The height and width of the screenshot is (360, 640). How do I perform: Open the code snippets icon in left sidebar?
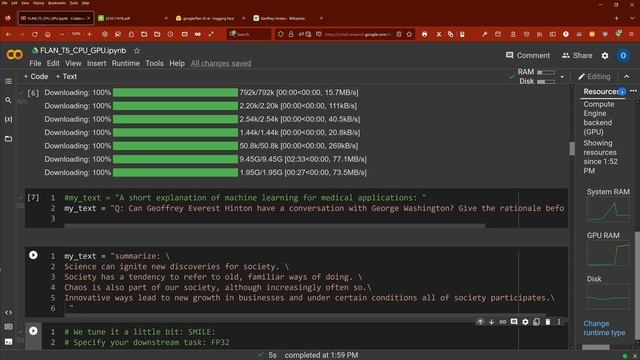(8, 312)
